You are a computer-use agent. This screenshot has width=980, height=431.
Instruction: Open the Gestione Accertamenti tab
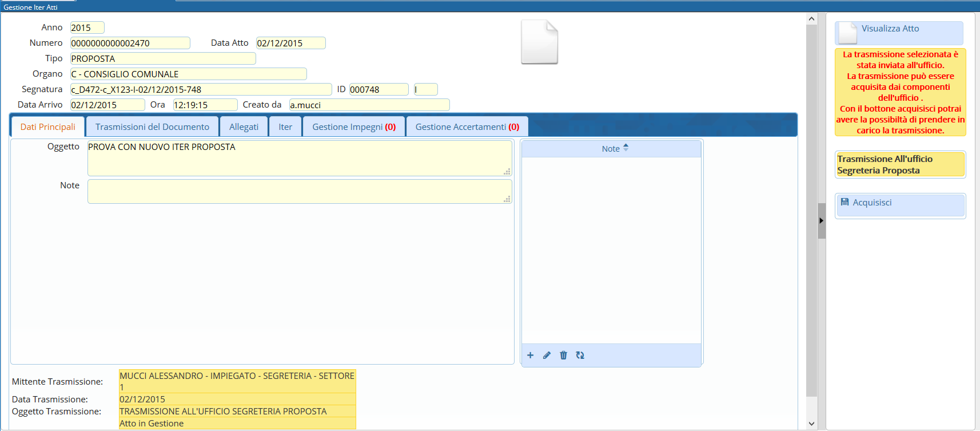click(x=467, y=127)
